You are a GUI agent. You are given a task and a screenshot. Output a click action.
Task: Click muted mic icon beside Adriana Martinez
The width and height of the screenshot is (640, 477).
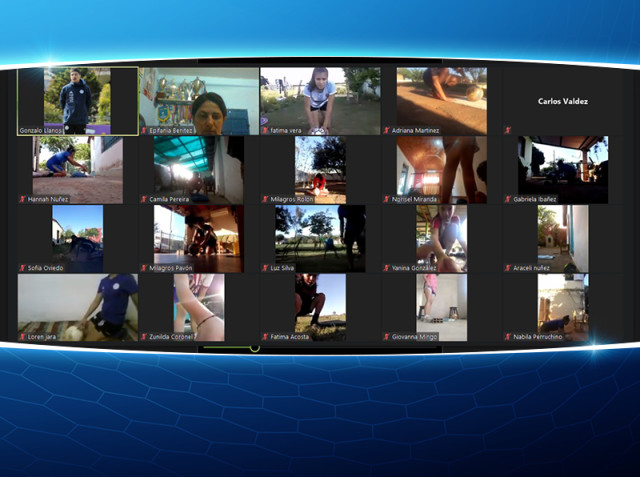click(x=387, y=131)
